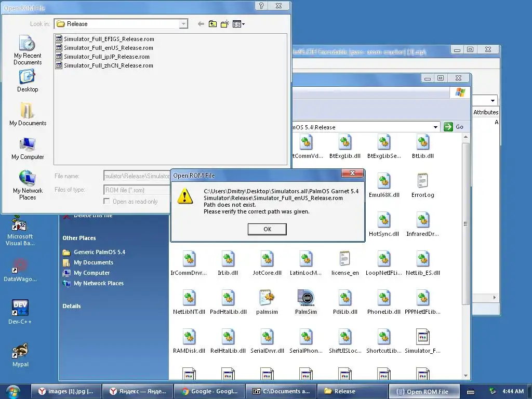Collapse the Other Places section
The width and height of the screenshot is (532, 399).
point(79,238)
